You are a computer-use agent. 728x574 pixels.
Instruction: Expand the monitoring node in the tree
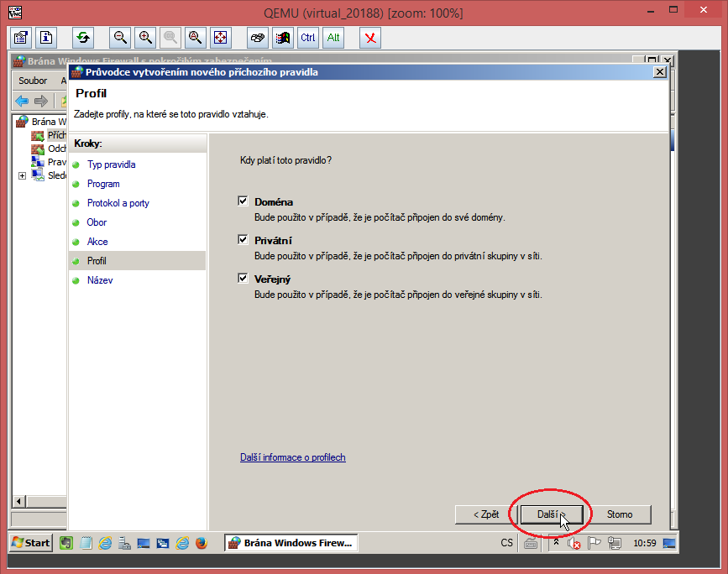22,175
